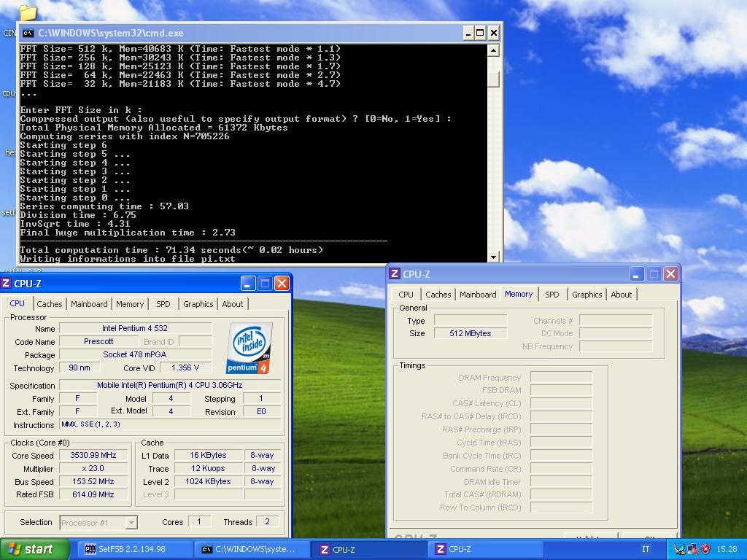
Task: Open the Memory tab in left CPU-Z window
Action: coord(130,304)
